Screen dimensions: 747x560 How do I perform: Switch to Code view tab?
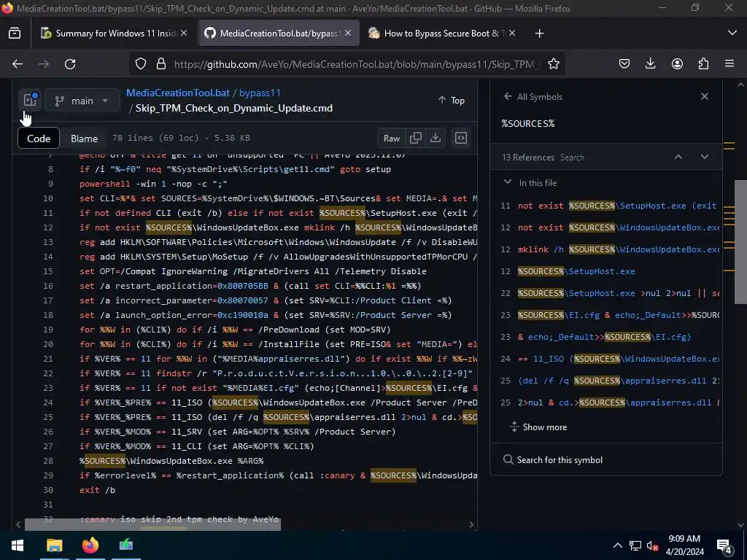39,139
